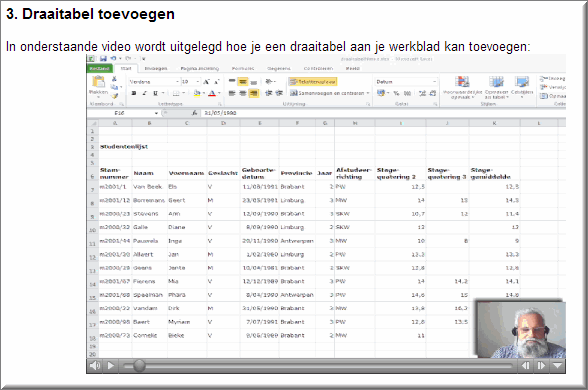Image resolution: width=588 pixels, height=390 pixels.
Task: Open the video player options dropdown arrow
Action: [558, 365]
